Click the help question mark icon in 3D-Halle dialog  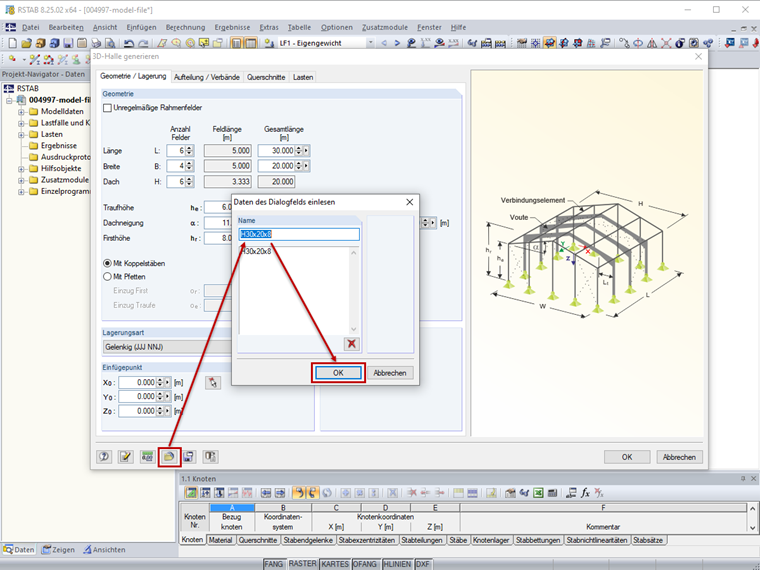pyautogui.click(x=104, y=457)
